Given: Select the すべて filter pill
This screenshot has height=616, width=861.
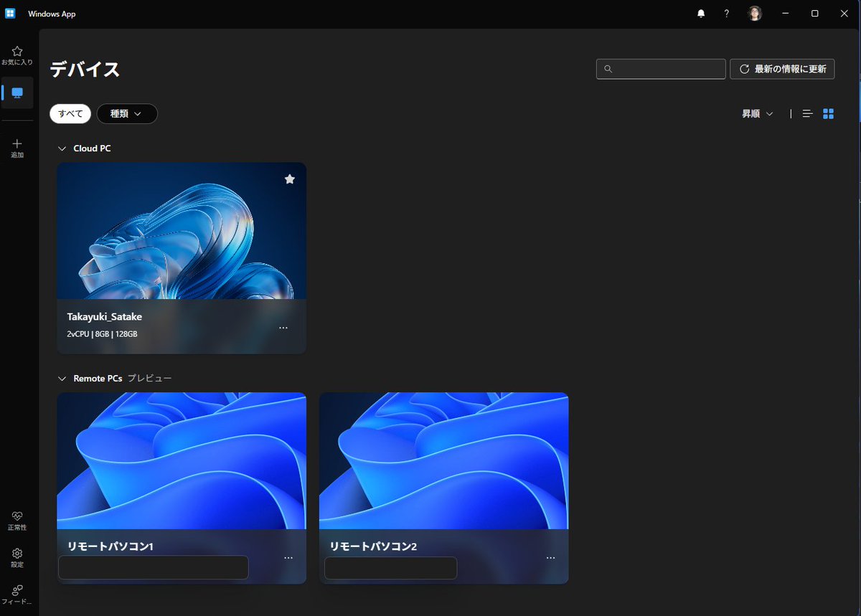Looking at the screenshot, I should [x=70, y=113].
